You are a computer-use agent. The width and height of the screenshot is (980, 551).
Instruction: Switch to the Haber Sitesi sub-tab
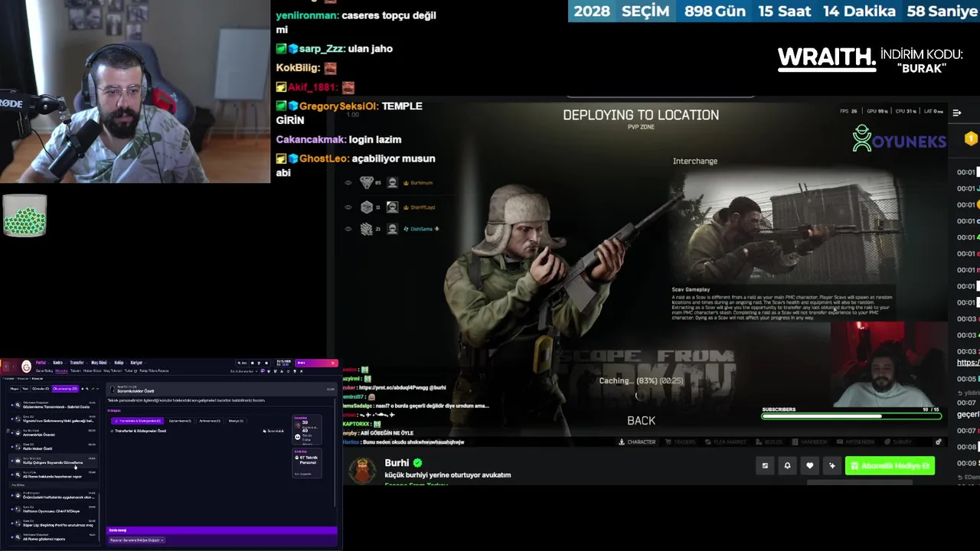92,371
